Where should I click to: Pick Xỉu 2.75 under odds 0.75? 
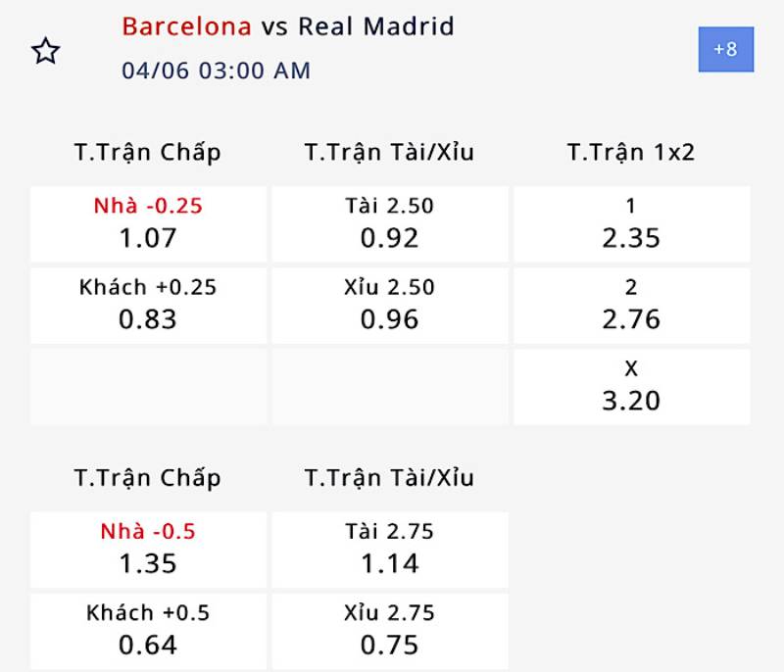tap(389, 627)
